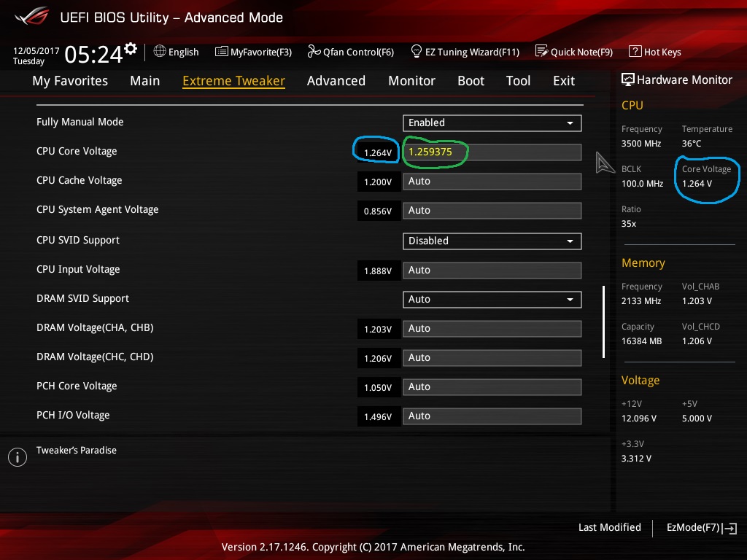Open the Advanced tab
The image size is (747, 560).
tap(336, 81)
